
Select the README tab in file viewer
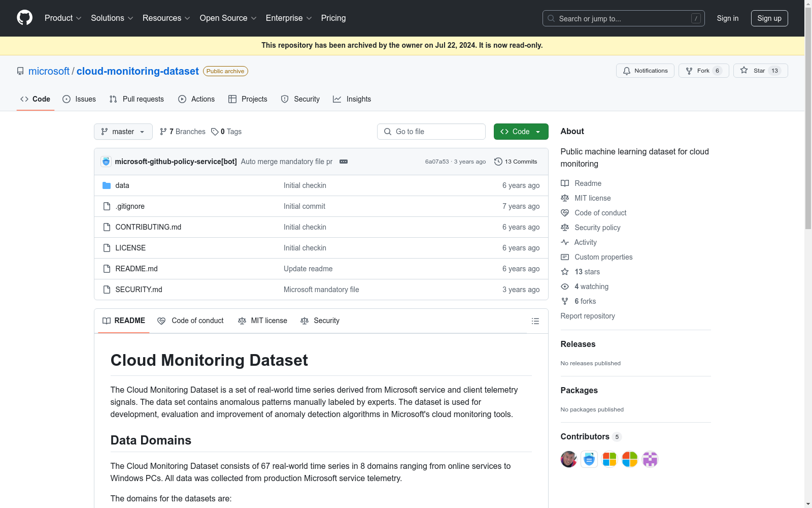click(x=124, y=321)
